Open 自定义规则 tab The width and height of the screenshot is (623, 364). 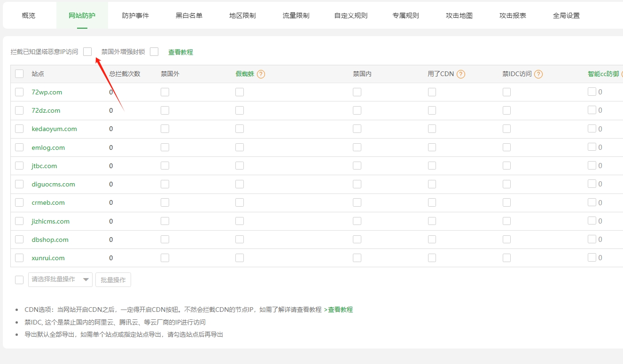pyautogui.click(x=351, y=15)
